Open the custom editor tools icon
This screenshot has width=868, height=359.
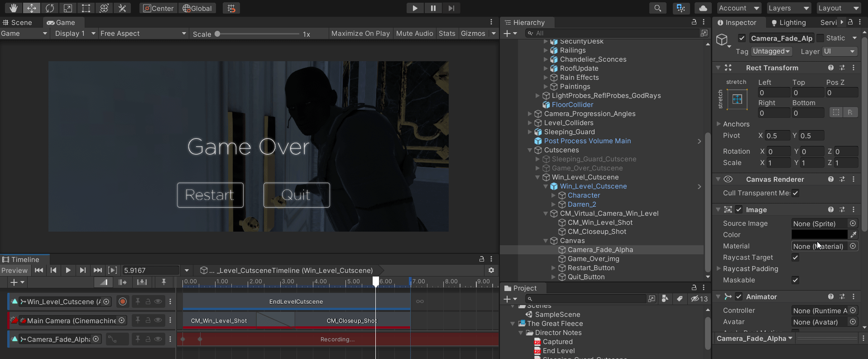(122, 8)
